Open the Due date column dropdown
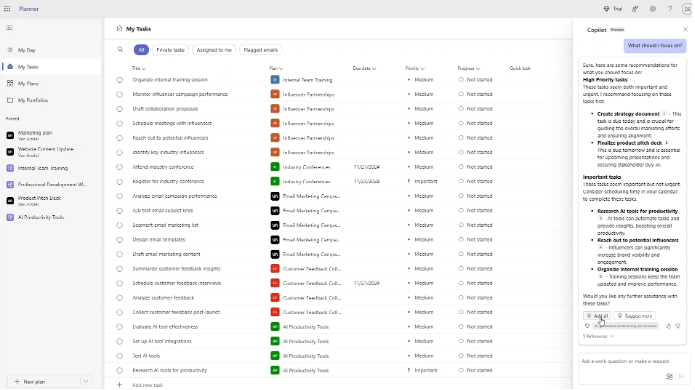Image resolution: width=695 pixels, height=390 pixels. tap(364, 68)
